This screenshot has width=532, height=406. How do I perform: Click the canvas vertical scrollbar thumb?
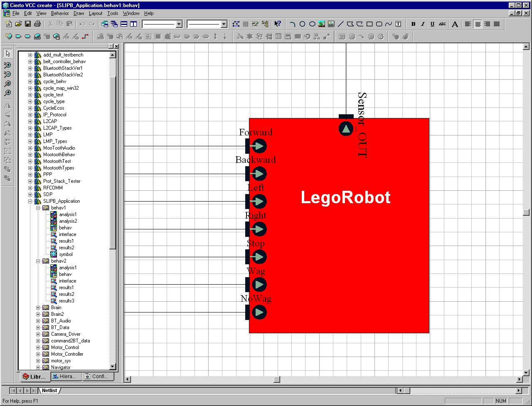pos(527,212)
